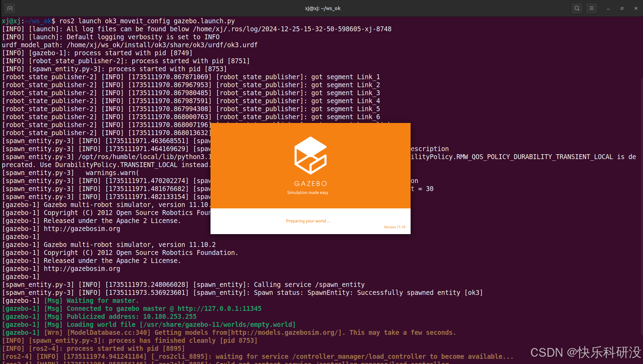Minimize the terminal window

[x=608, y=8]
